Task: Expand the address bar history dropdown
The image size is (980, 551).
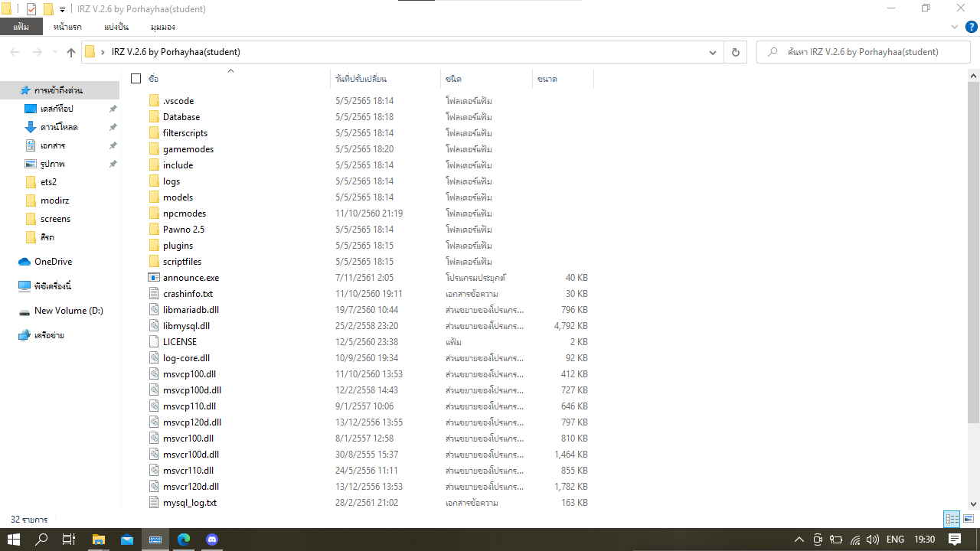Action: [714, 52]
